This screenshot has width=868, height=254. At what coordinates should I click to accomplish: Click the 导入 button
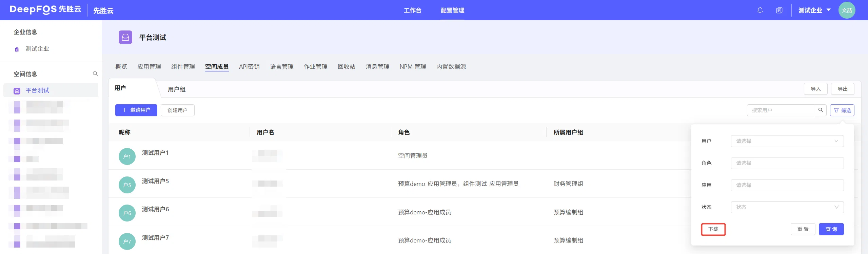[816, 89]
